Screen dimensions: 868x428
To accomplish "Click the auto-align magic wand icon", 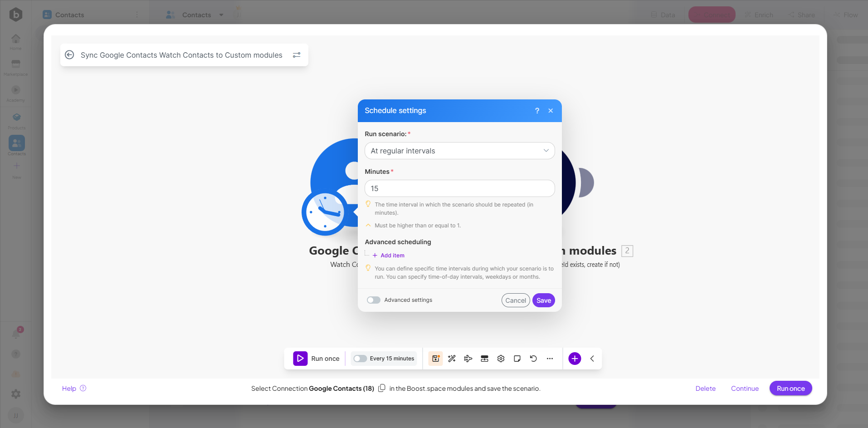I will 452,359.
